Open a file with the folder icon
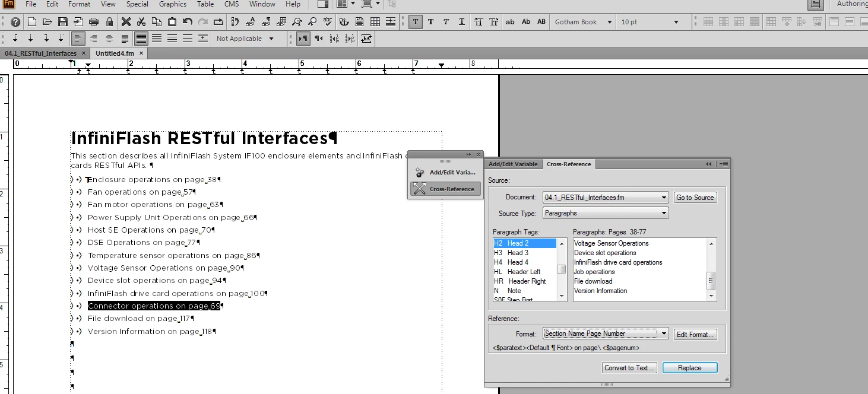 (47, 22)
